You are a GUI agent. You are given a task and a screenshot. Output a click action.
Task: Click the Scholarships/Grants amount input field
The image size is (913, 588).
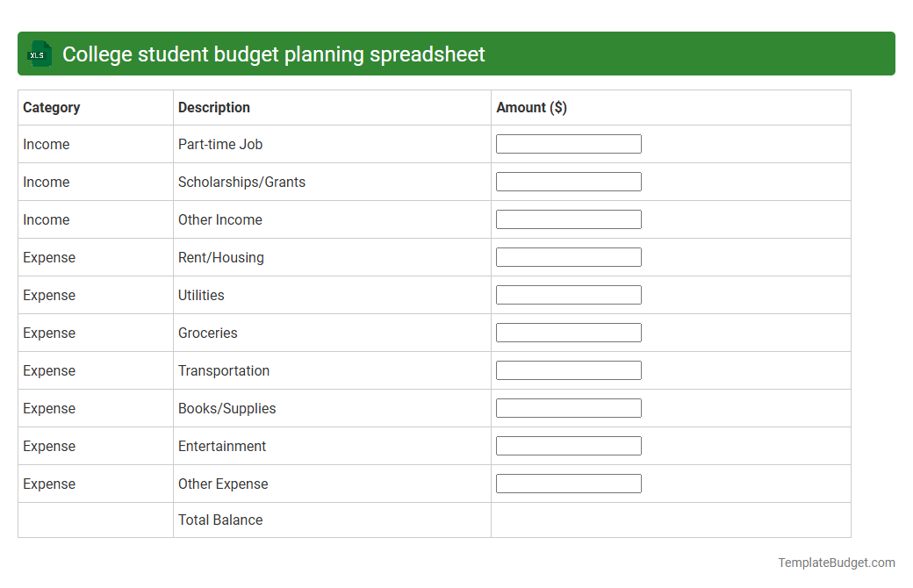568,181
